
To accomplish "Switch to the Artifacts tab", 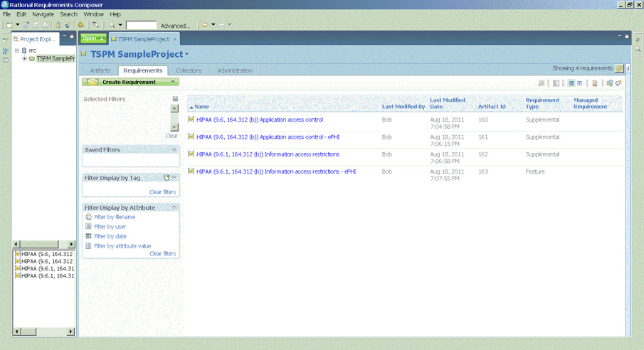I will tap(100, 70).
